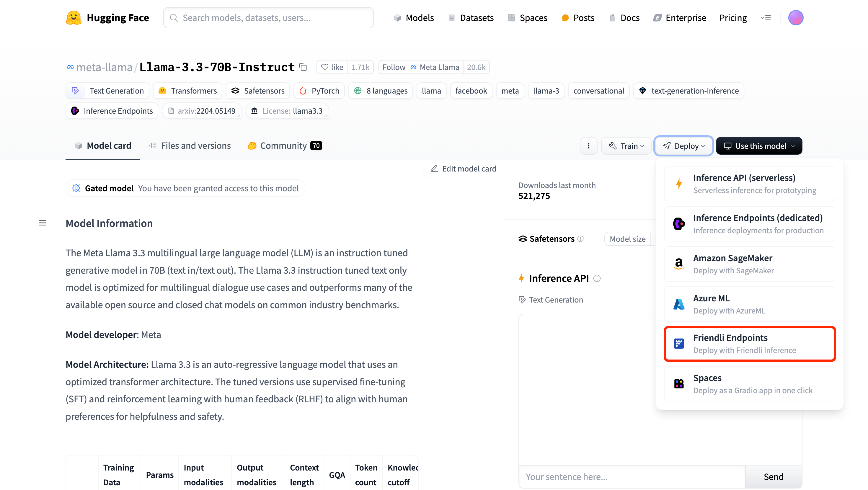
Task: Focus the search models input field
Action: (x=268, y=17)
